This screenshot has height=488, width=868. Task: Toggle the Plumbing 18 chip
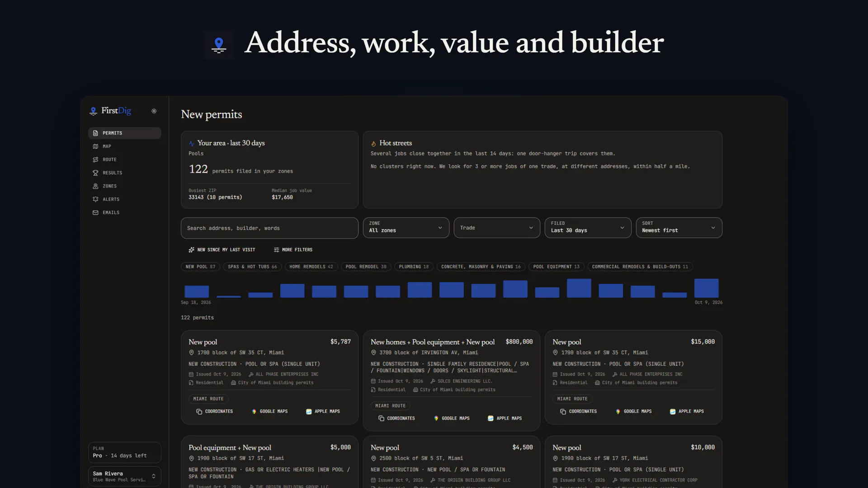[414, 267]
